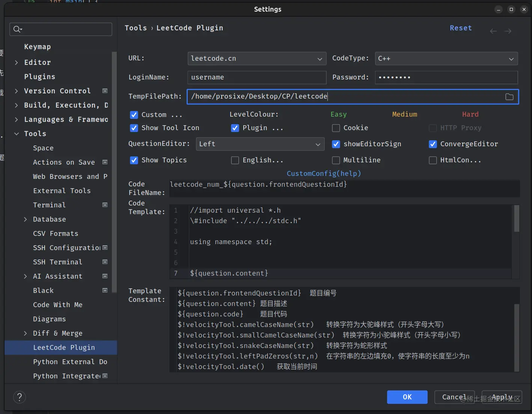Click project-level icon beside SSH Terminal
This screenshot has height=414, width=532.
105,262
